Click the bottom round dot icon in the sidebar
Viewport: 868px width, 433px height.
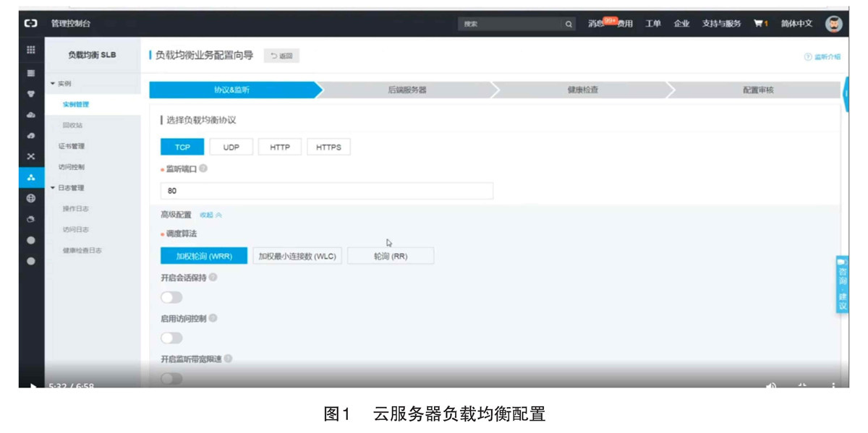[30, 261]
